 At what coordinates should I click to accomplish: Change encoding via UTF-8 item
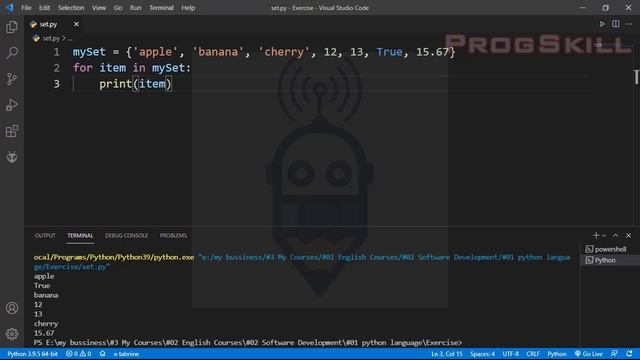[511, 354]
